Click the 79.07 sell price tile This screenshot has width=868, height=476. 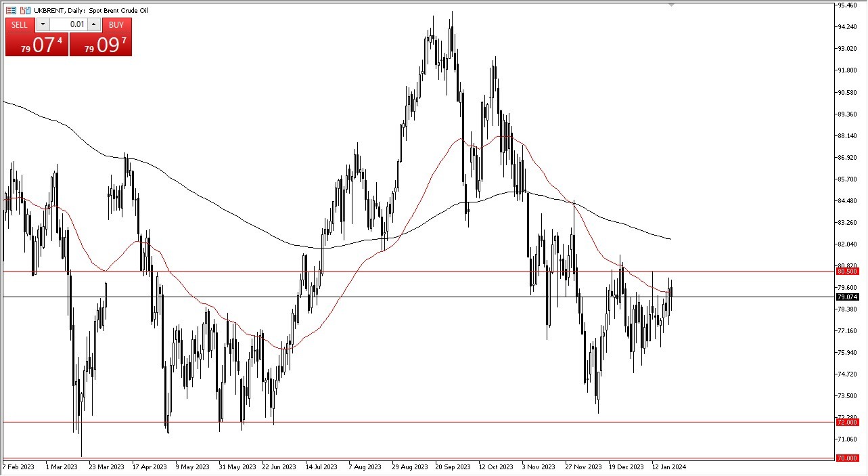pyautogui.click(x=37, y=45)
